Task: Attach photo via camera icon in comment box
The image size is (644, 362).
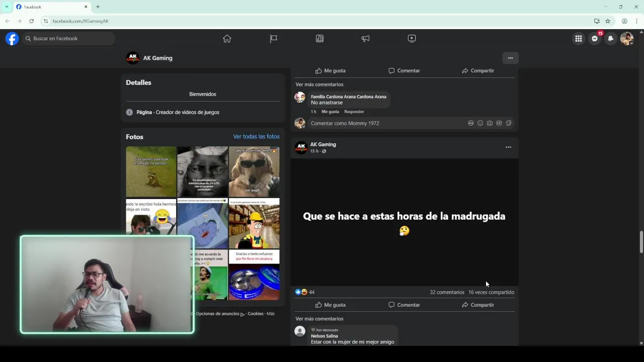Action: [490, 123]
